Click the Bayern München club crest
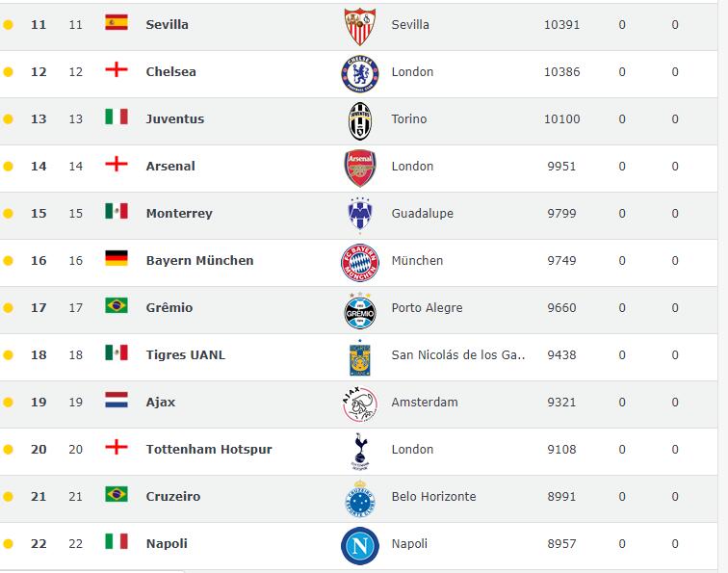 click(x=360, y=262)
